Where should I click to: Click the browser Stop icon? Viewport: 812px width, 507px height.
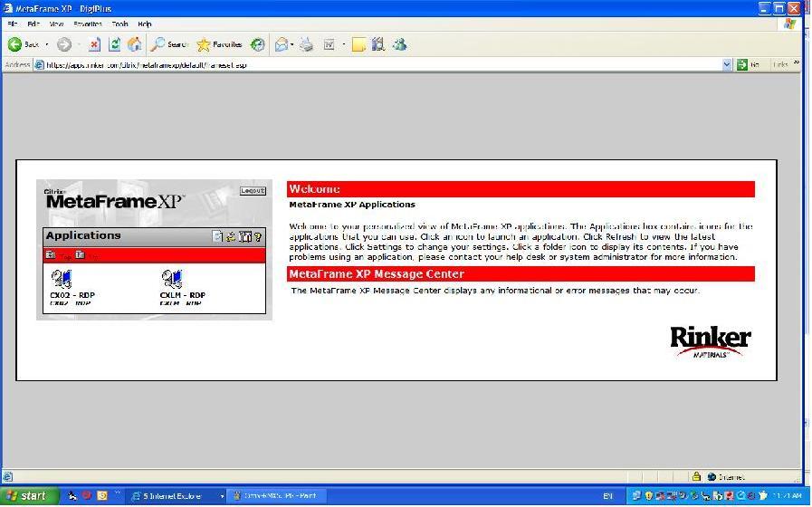[x=94, y=43]
